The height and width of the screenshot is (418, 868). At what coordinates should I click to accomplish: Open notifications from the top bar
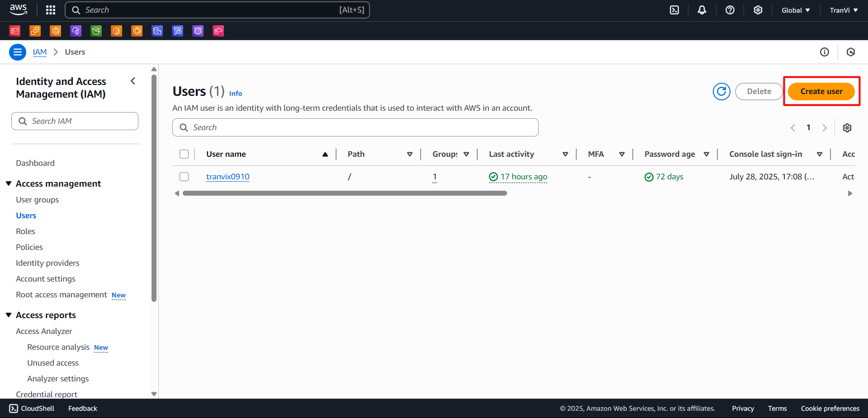pos(702,9)
